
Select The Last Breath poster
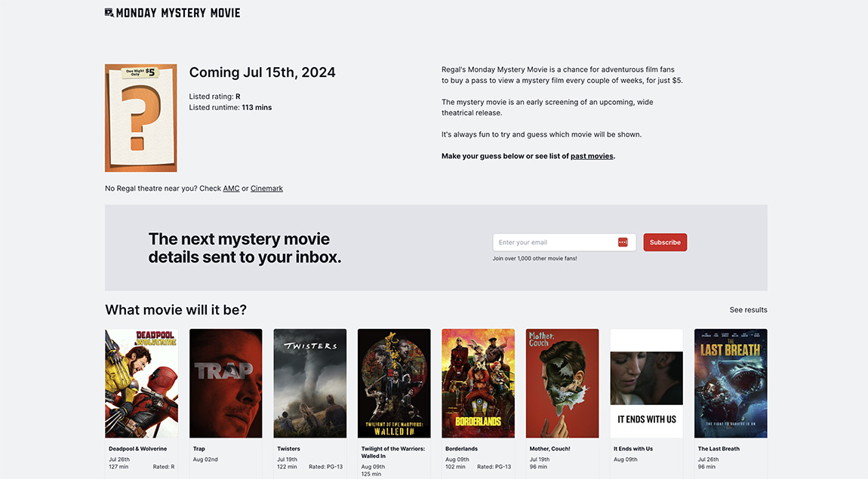(x=731, y=383)
